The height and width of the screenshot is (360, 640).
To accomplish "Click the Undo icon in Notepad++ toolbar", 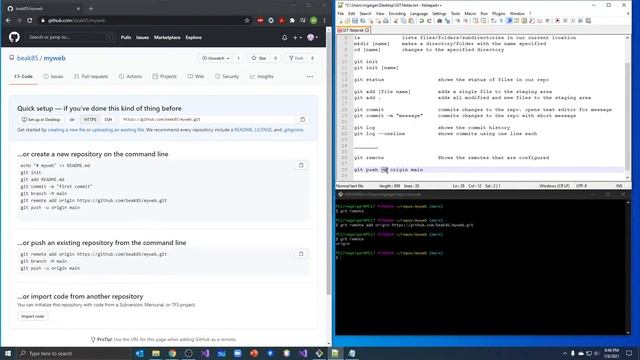I will point(421,21).
